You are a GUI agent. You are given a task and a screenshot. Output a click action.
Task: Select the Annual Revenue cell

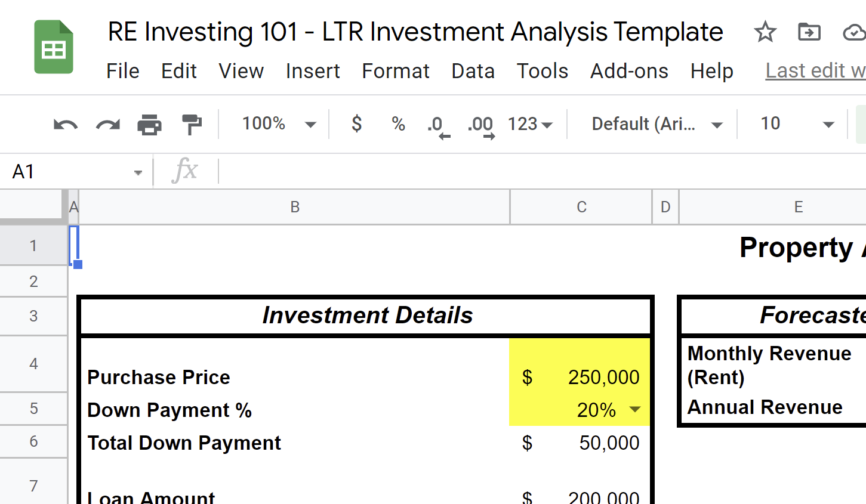(773, 408)
